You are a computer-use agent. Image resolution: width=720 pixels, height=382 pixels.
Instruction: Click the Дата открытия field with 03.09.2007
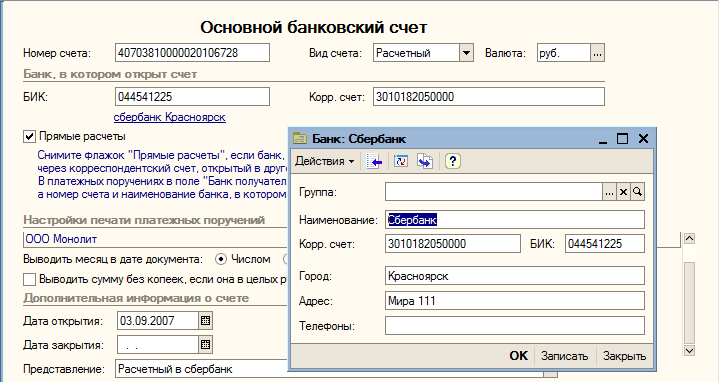click(x=158, y=320)
